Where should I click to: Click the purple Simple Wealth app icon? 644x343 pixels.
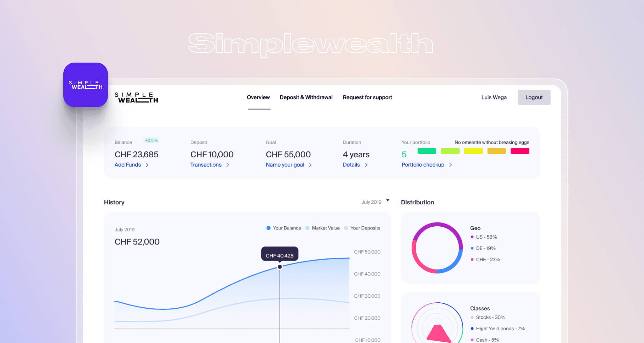click(86, 85)
